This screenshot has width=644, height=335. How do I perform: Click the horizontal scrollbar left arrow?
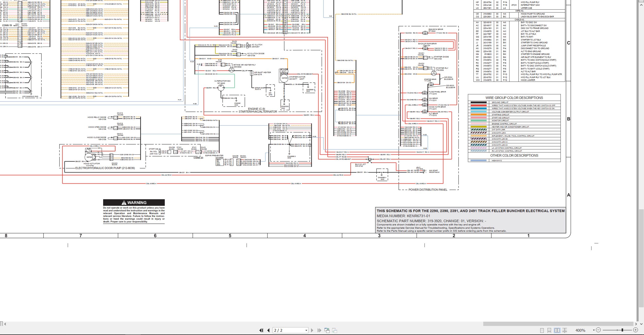point(5,324)
